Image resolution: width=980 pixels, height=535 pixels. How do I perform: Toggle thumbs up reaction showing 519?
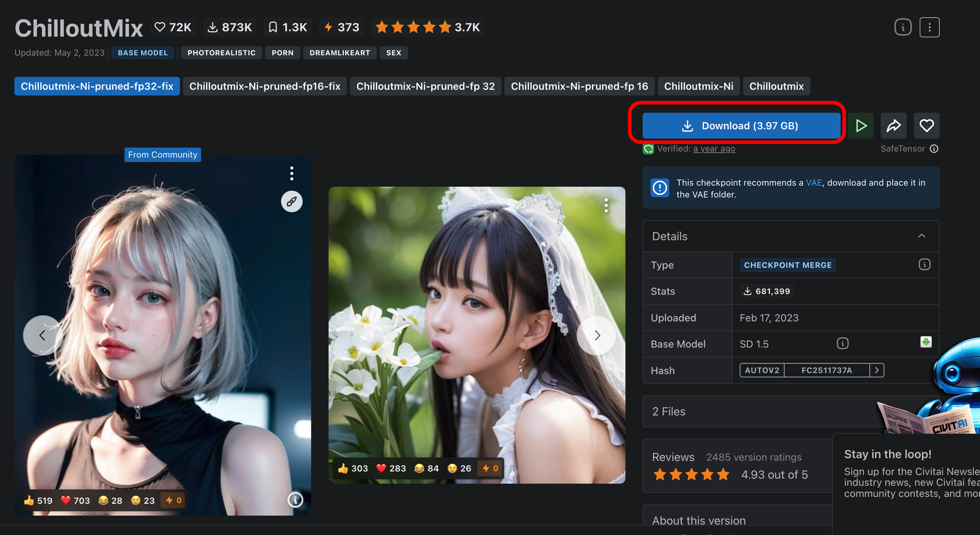coord(38,501)
